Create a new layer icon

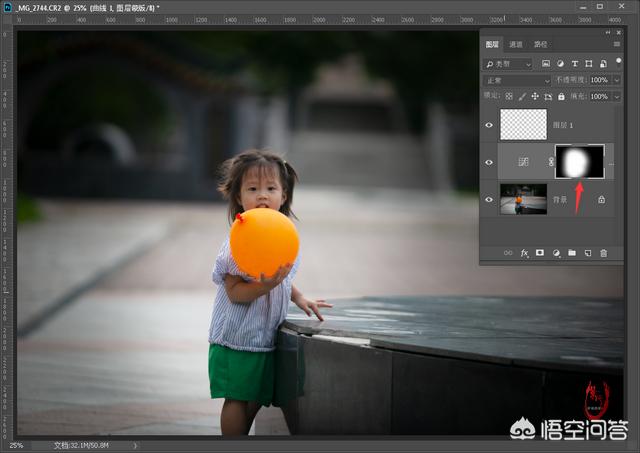[x=588, y=253]
